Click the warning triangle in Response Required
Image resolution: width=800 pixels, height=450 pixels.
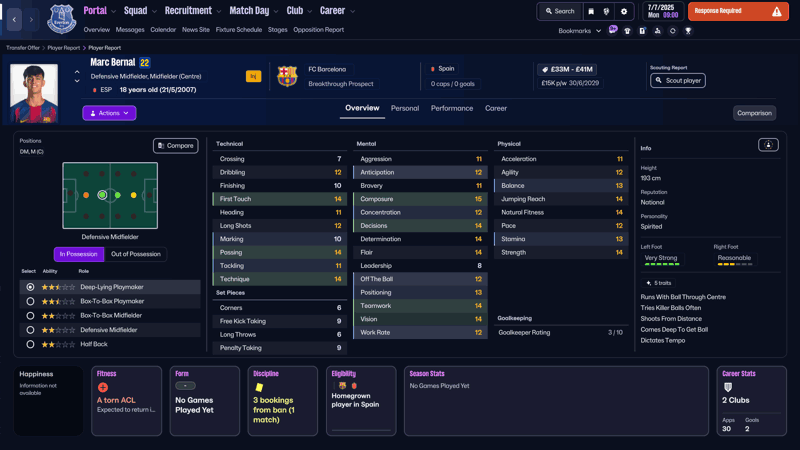pos(777,11)
